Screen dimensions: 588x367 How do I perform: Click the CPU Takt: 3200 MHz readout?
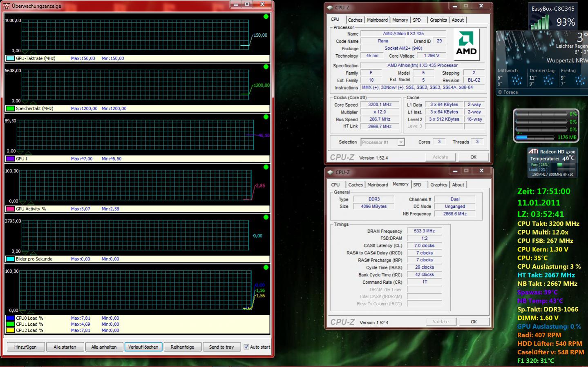548,224
